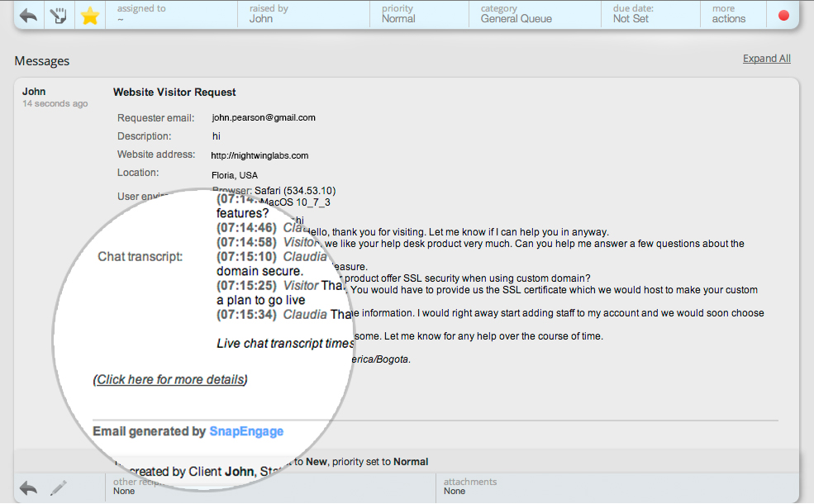814x504 pixels.
Task: Click the Floria, USA location value
Action: coord(235,175)
